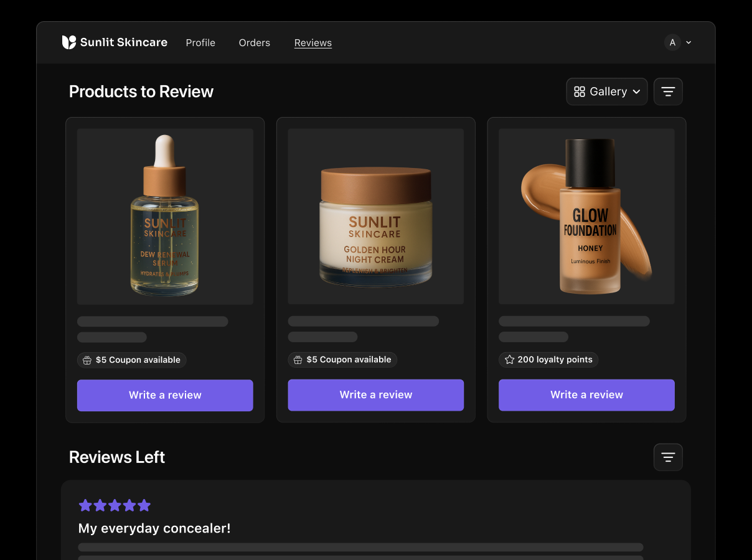Click the $5 Coupon badge under serum
The image size is (752, 560).
click(131, 360)
